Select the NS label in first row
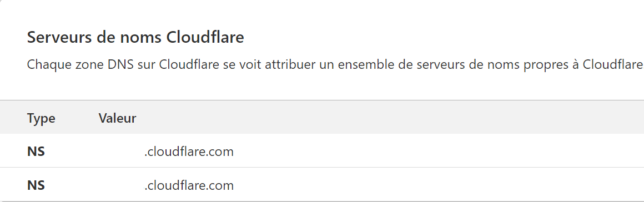The height and width of the screenshot is (202, 644). pos(36,151)
